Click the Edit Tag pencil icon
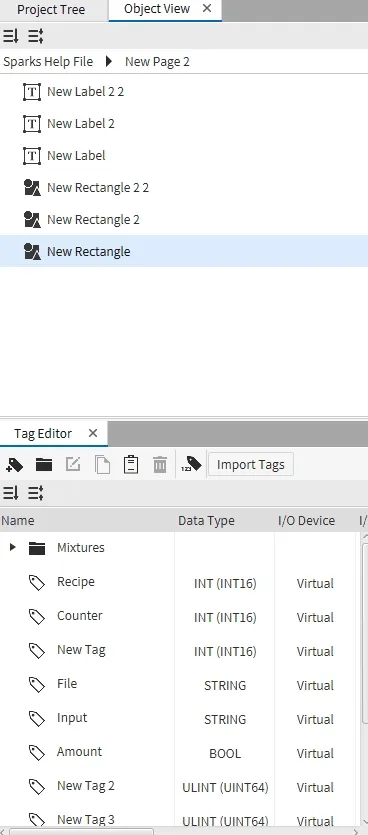 [73, 465]
